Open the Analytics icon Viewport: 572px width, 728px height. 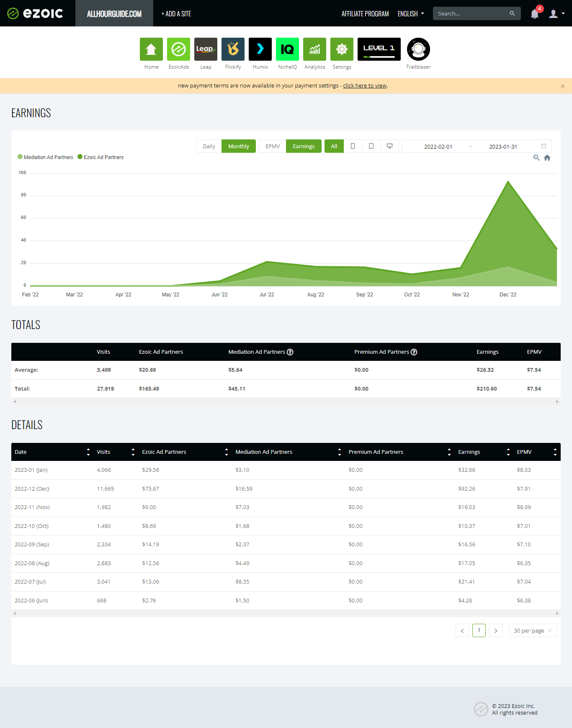[x=314, y=49]
